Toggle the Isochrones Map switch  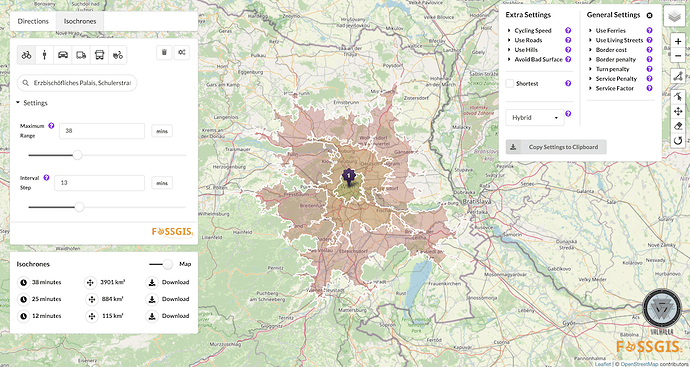[161, 264]
